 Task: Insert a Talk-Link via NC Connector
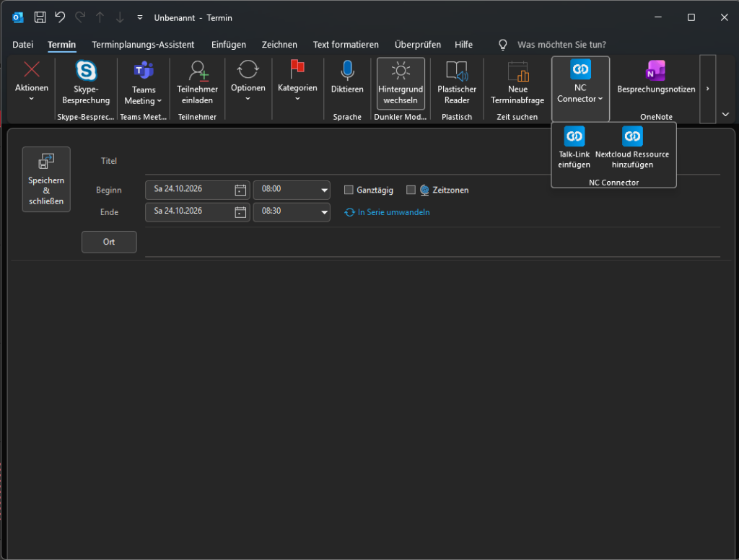[x=574, y=147]
